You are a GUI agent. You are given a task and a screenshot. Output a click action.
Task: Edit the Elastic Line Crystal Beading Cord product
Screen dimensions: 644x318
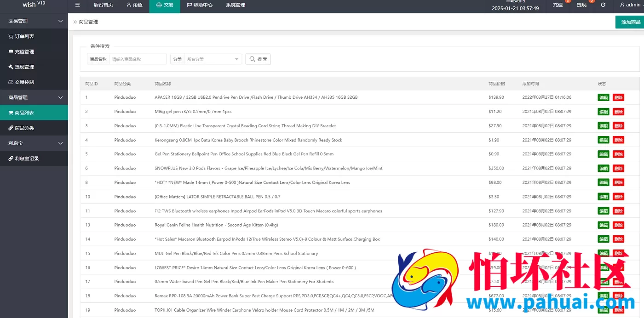(x=604, y=126)
